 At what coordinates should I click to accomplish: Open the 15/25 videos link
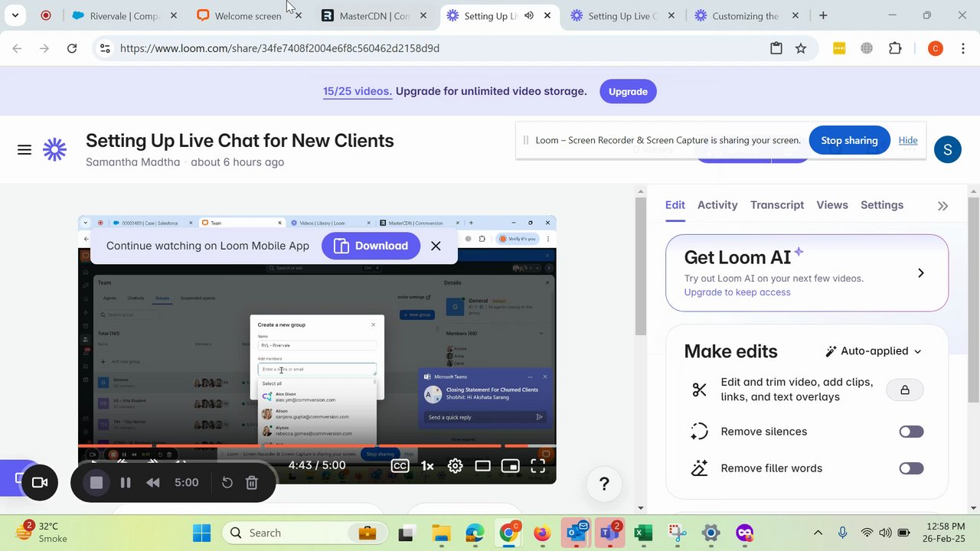pos(358,91)
